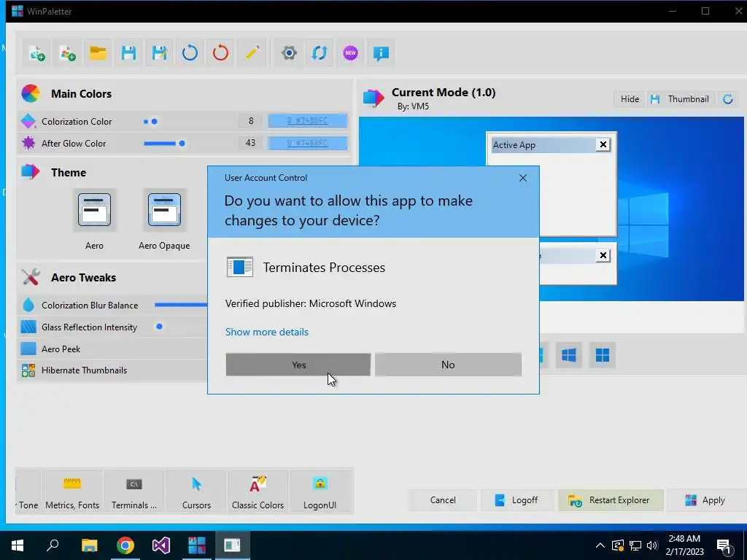Click No in User Account Control
Screen dimensions: 747x560
coord(448,365)
